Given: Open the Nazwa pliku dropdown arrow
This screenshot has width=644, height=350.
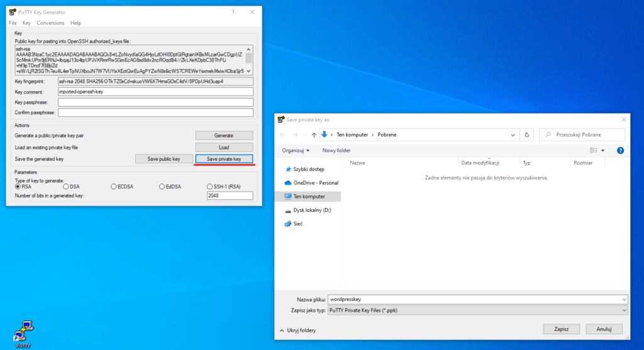Looking at the screenshot, I should [x=624, y=300].
